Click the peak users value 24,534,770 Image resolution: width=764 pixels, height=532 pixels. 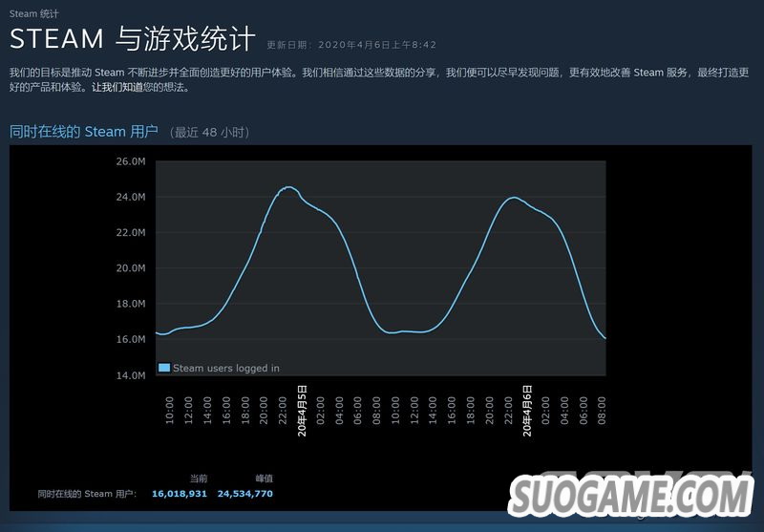[244, 494]
